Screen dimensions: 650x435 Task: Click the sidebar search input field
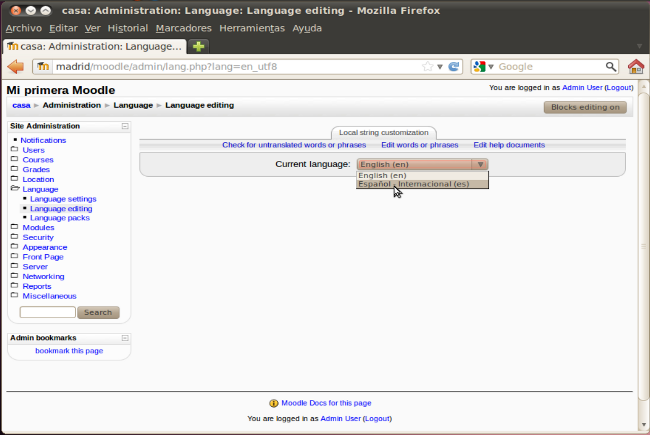point(47,312)
